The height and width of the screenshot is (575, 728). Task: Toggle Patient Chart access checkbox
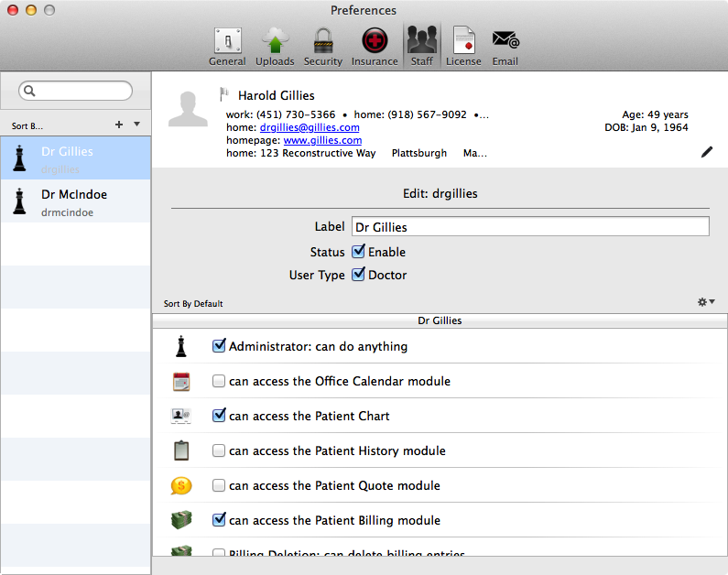[x=219, y=416]
